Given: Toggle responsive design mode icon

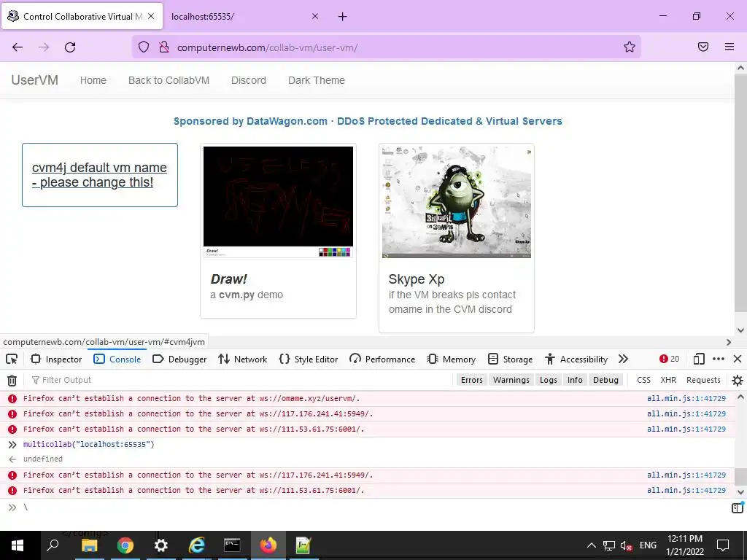Looking at the screenshot, I should click(x=699, y=359).
